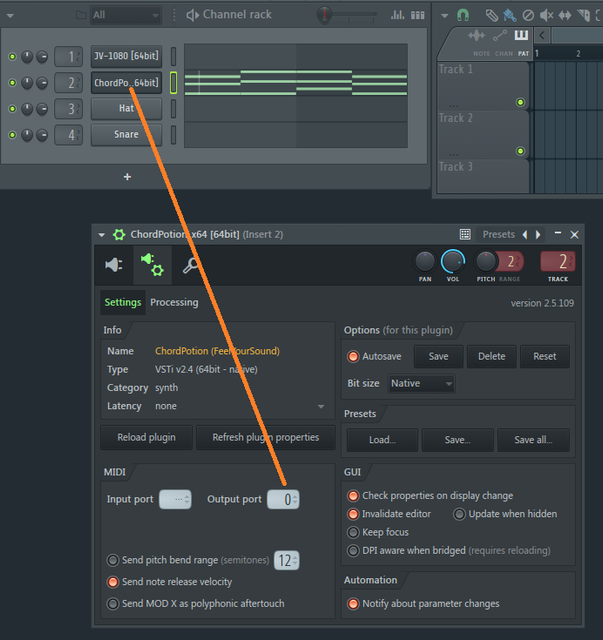This screenshot has width=603, height=640.
Task: Enable Send MOD X as polyphonic aftertouch
Action: pyautogui.click(x=113, y=603)
